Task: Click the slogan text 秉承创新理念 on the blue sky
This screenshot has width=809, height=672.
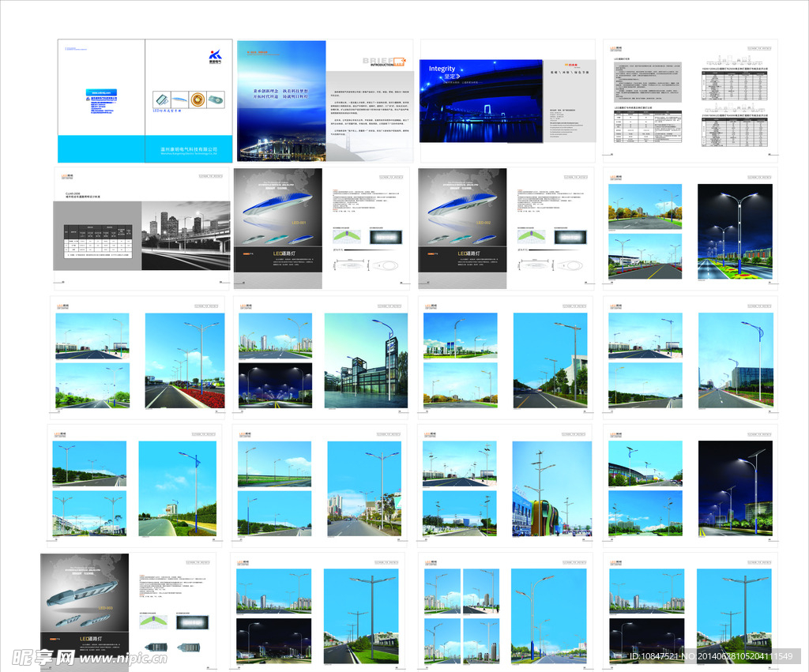Action: tap(266, 91)
